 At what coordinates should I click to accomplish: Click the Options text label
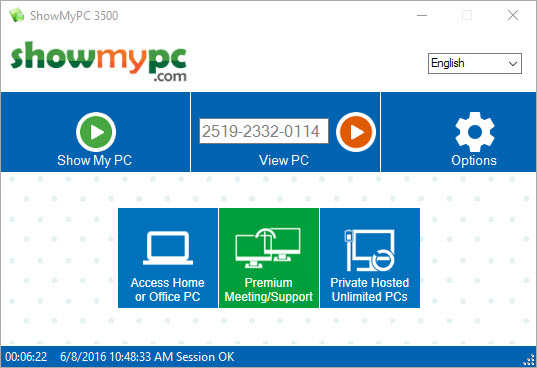[x=474, y=160]
